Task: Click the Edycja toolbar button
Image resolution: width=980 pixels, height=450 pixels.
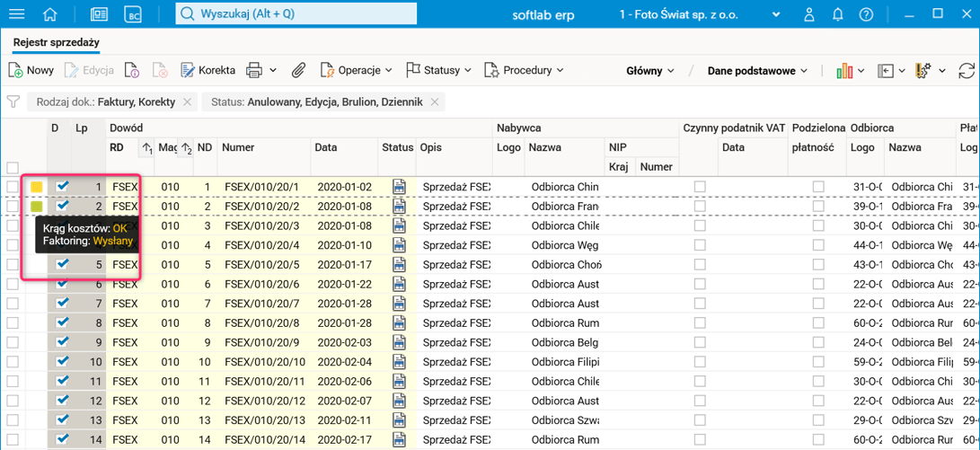Action: coord(89,70)
